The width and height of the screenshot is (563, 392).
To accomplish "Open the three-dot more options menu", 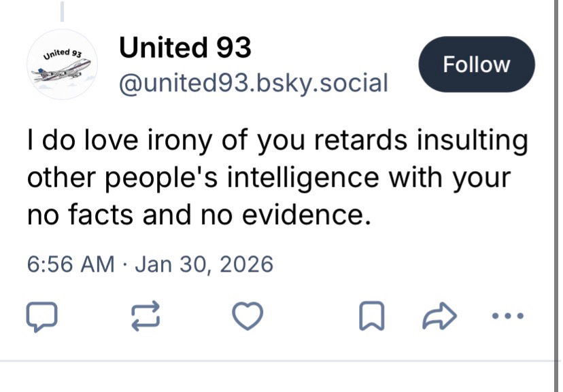I will coord(509,315).
